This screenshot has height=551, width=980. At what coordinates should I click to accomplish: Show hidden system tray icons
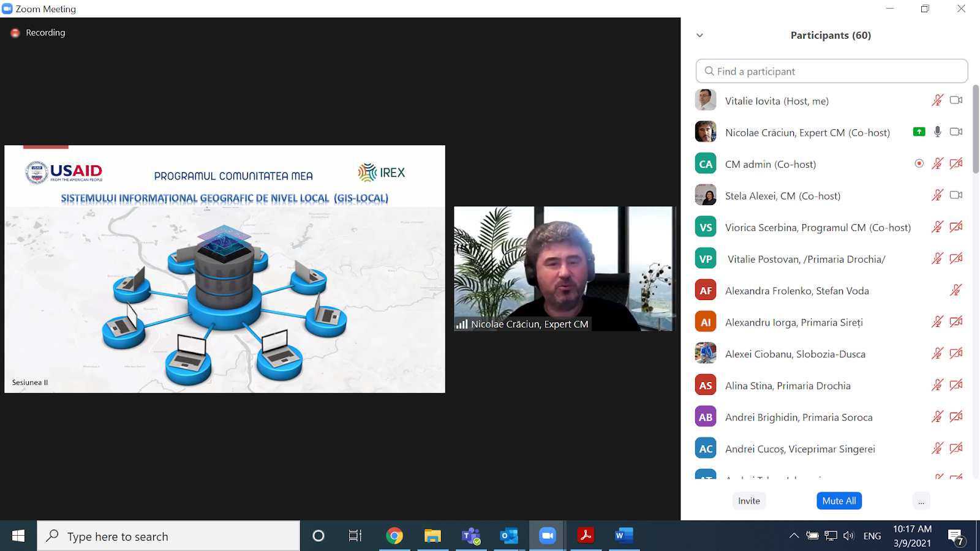794,536
